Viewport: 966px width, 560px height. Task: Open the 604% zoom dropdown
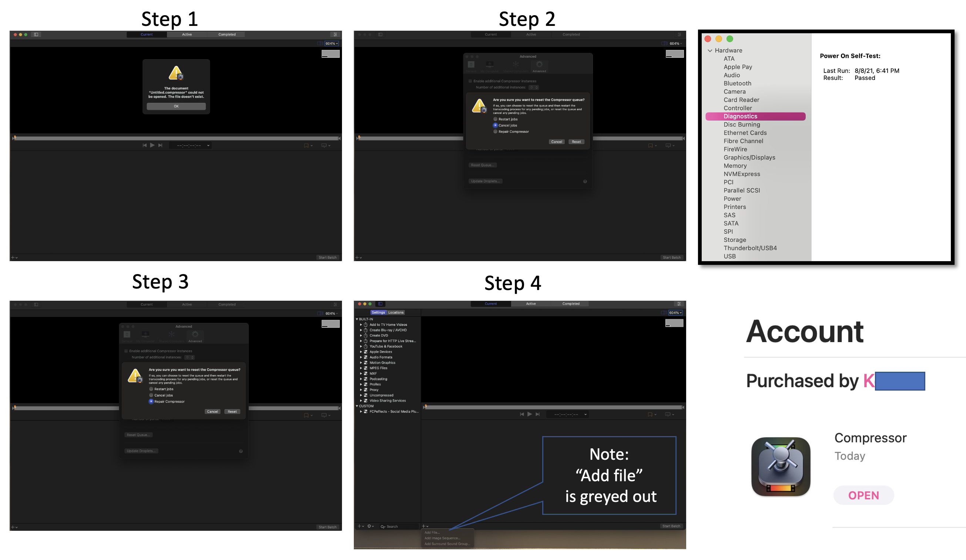tap(675, 313)
